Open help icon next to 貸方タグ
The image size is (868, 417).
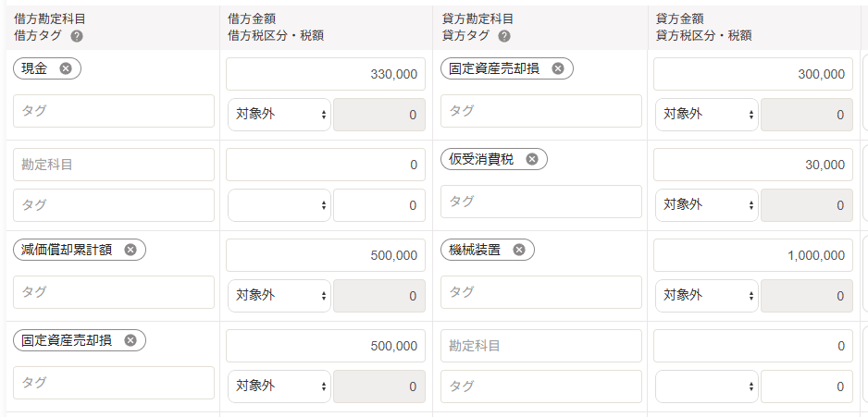tap(504, 36)
